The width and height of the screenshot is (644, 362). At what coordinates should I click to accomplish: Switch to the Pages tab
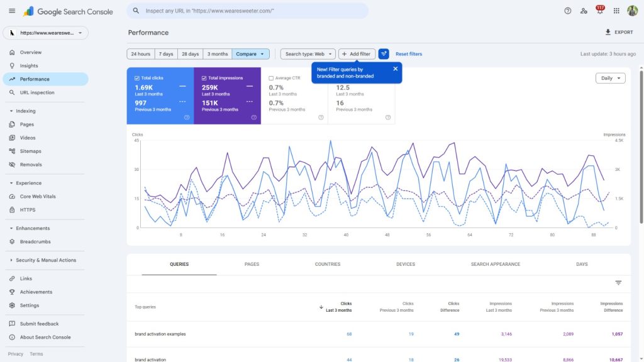click(x=252, y=265)
